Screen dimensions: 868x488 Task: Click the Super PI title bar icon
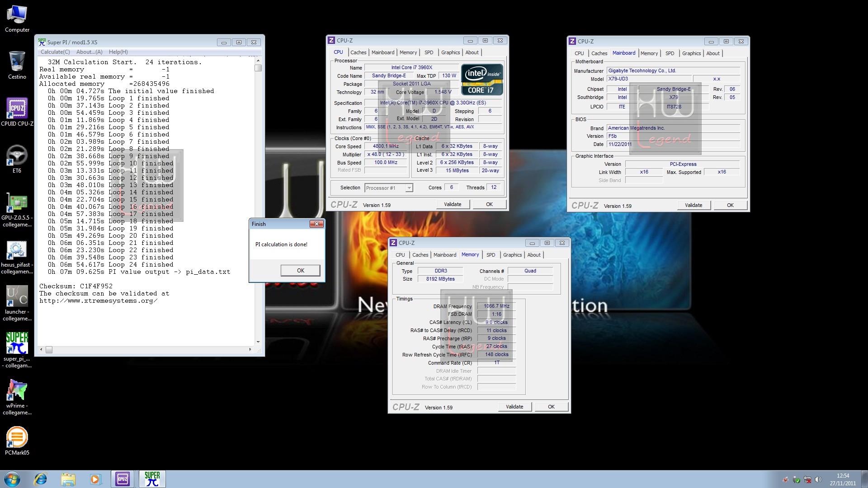click(x=42, y=42)
